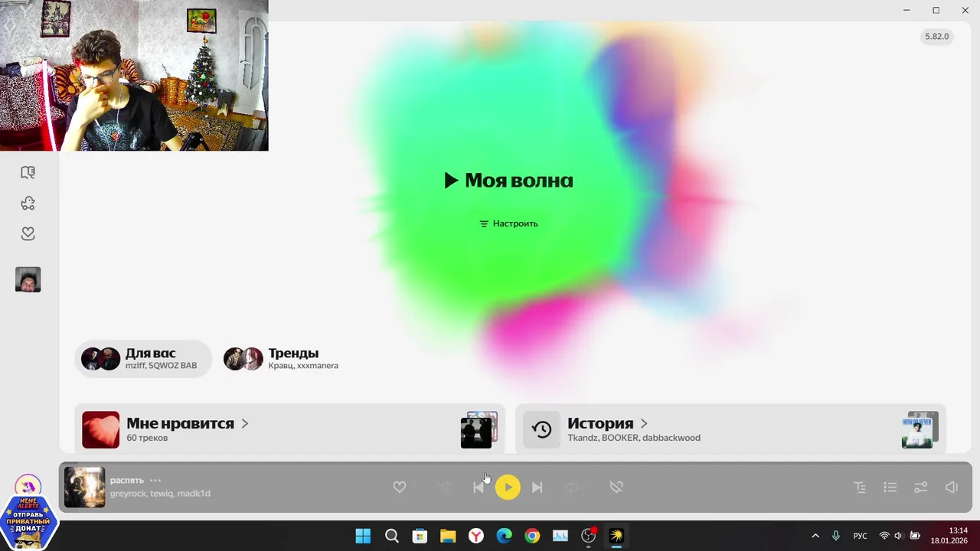980x551 pixels.
Task: Skip to next track
Action: pos(537,487)
